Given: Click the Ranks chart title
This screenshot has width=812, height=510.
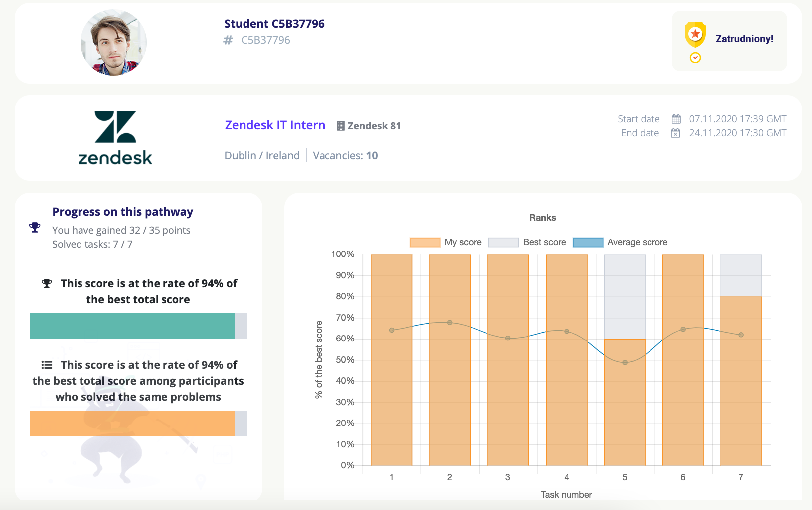Looking at the screenshot, I should coord(542,218).
